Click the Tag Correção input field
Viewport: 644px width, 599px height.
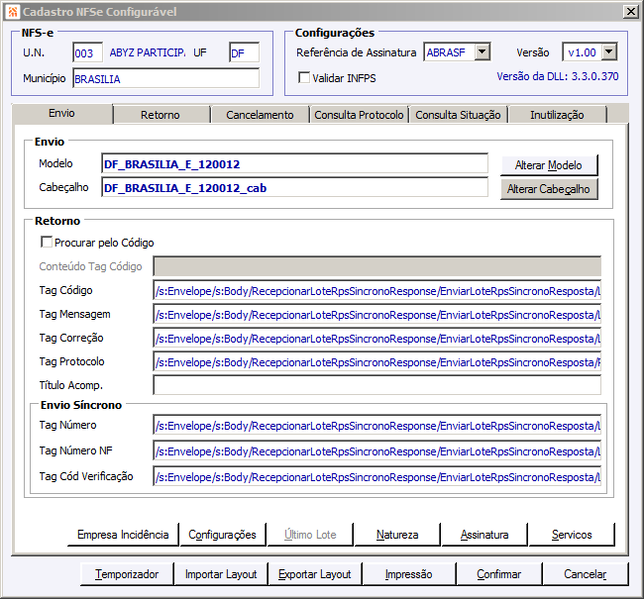[x=377, y=338]
